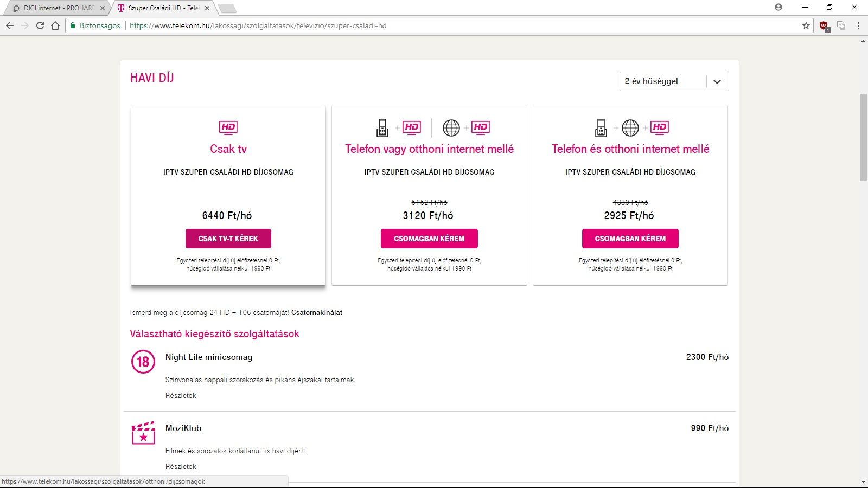Click the 18 icon beside Night Life minicsomag
Screen dimensions: 868x488
point(143,362)
